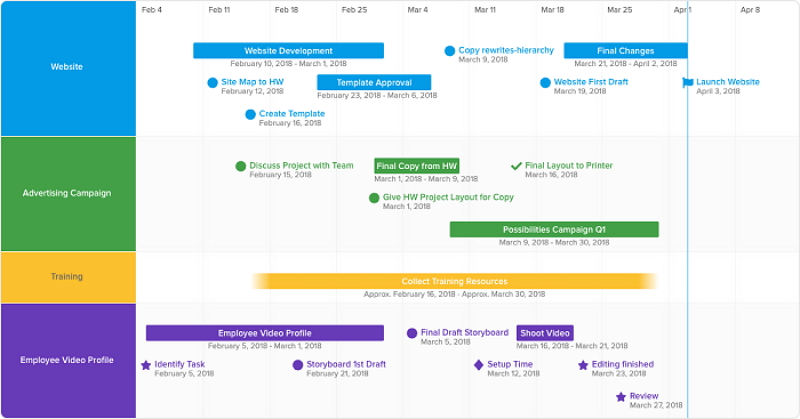Click the Discuss Project with Team circle
The width and height of the screenshot is (800, 419).
pos(240,166)
